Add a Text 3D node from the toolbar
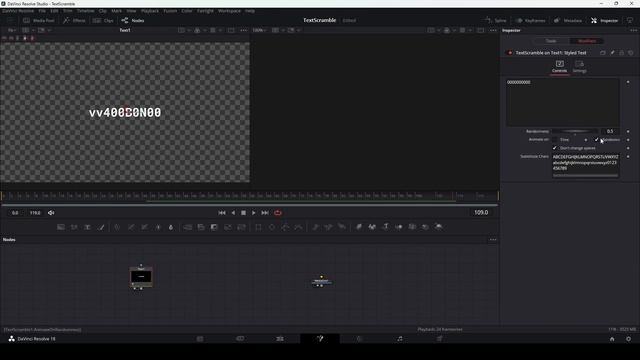The width and height of the screenshot is (640, 360). 385,227
